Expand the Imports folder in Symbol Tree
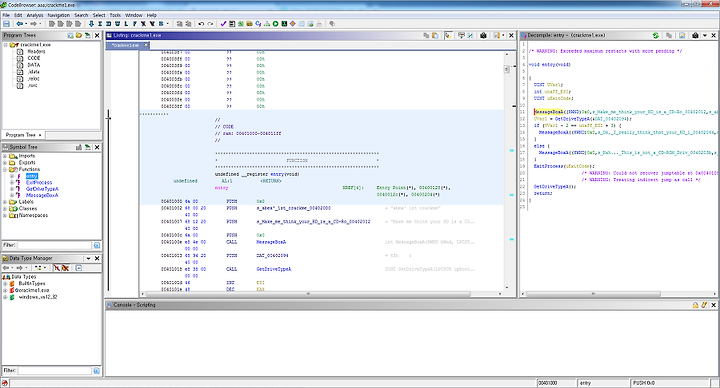720x388 pixels. click(x=5, y=156)
